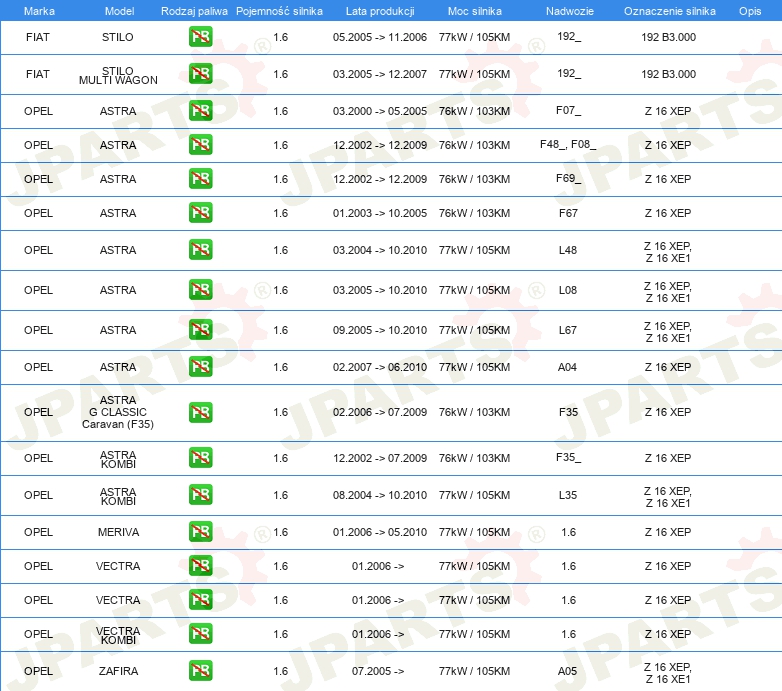Click the FIAT brand cell in the STILO MULTI WAGON row
Screen dimensions: 782x691
pos(38,74)
